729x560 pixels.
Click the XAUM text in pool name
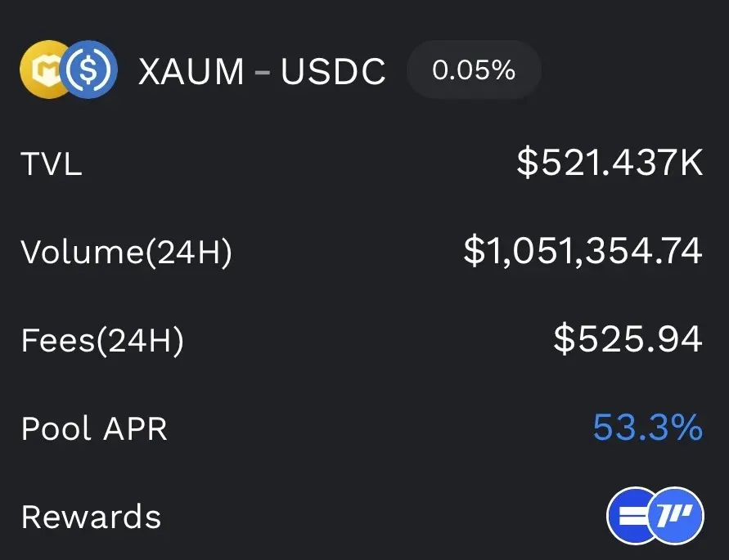pos(191,71)
